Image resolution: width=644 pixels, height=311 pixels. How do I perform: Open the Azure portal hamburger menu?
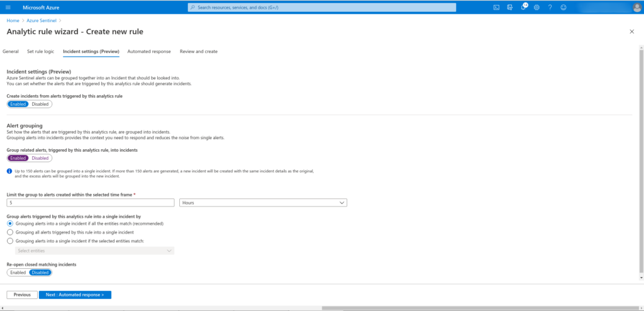coord(8,8)
